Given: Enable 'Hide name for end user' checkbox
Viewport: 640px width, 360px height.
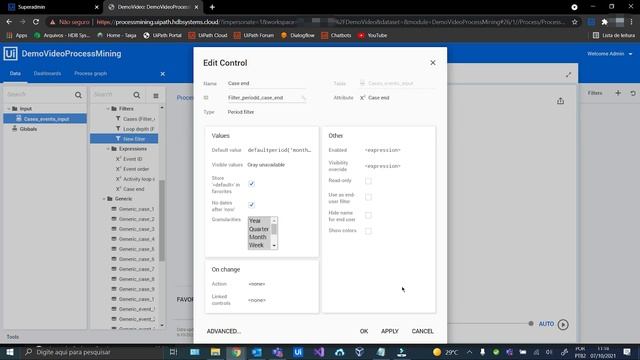Looking at the screenshot, I should (368, 216).
